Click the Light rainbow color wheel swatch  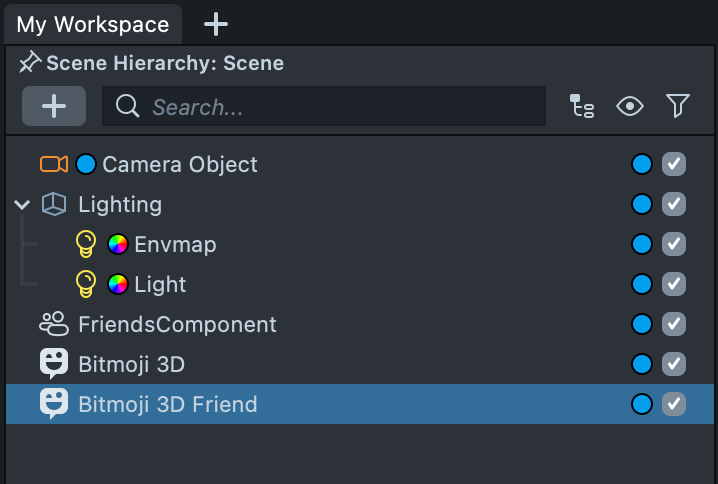point(118,284)
